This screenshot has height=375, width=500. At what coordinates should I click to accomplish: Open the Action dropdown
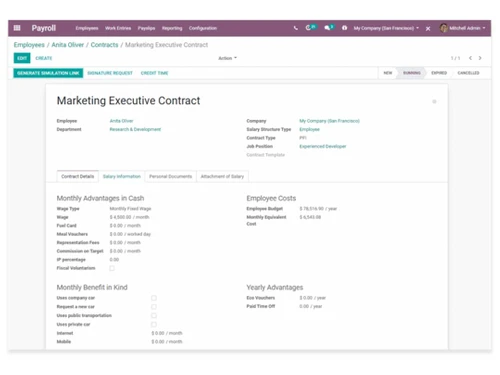tap(228, 58)
